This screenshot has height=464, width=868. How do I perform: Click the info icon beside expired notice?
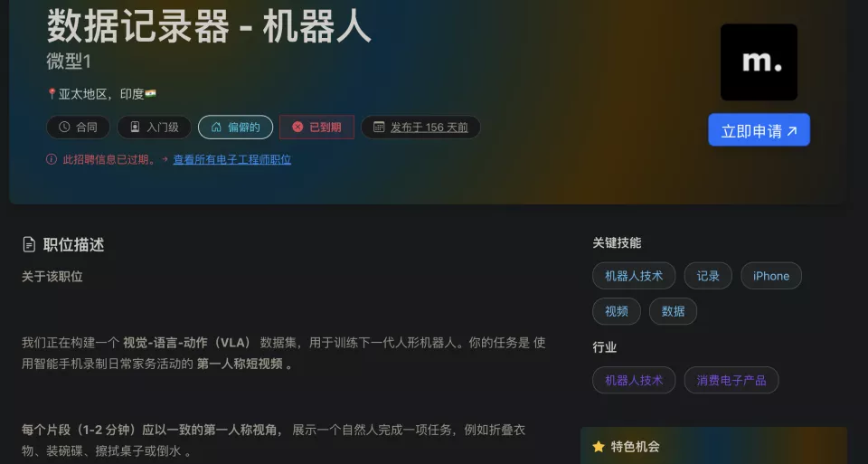click(52, 159)
